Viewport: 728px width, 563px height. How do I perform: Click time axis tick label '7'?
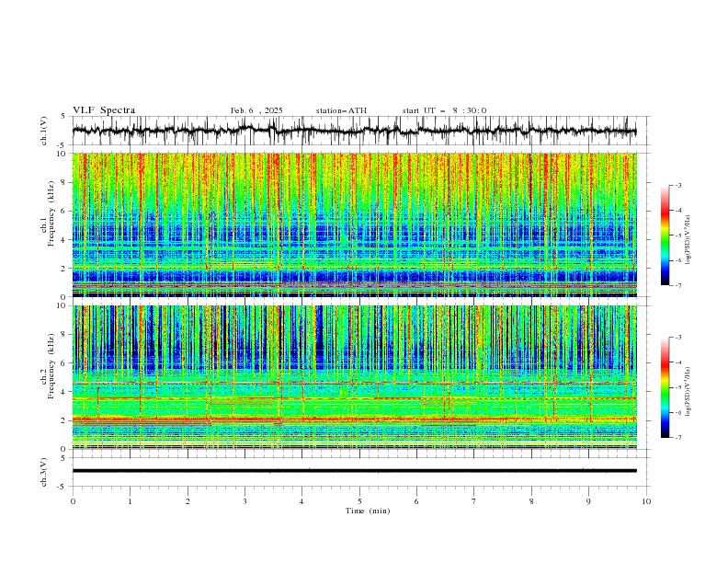(x=474, y=501)
